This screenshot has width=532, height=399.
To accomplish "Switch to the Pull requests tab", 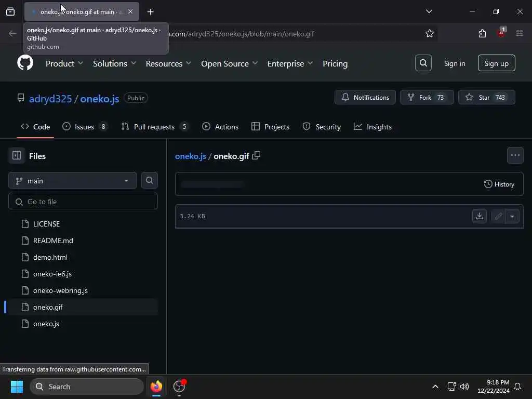I will tap(154, 127).
